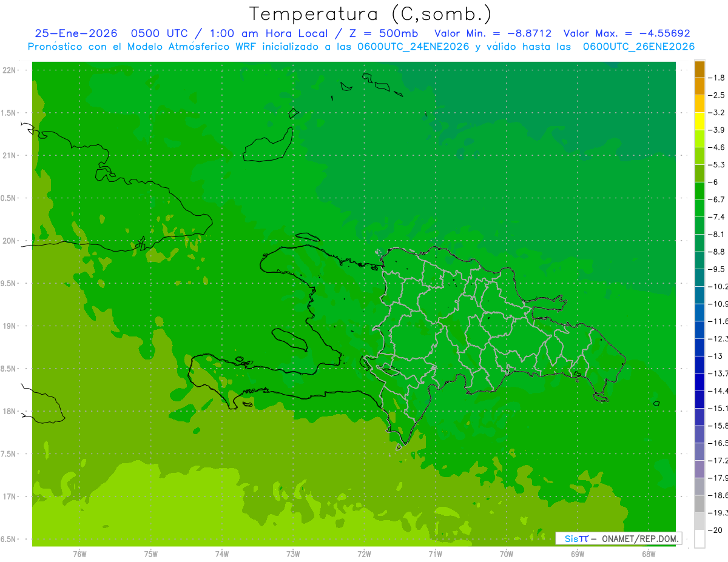Click the '70W' longitude label
This screenshot has width=728, height=562.
pos(507,554)
